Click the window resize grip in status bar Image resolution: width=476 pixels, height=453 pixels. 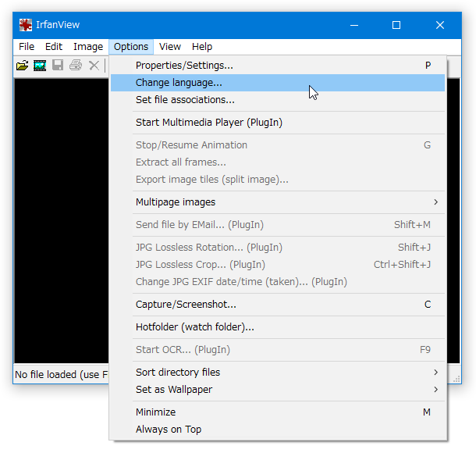point(456,379)
